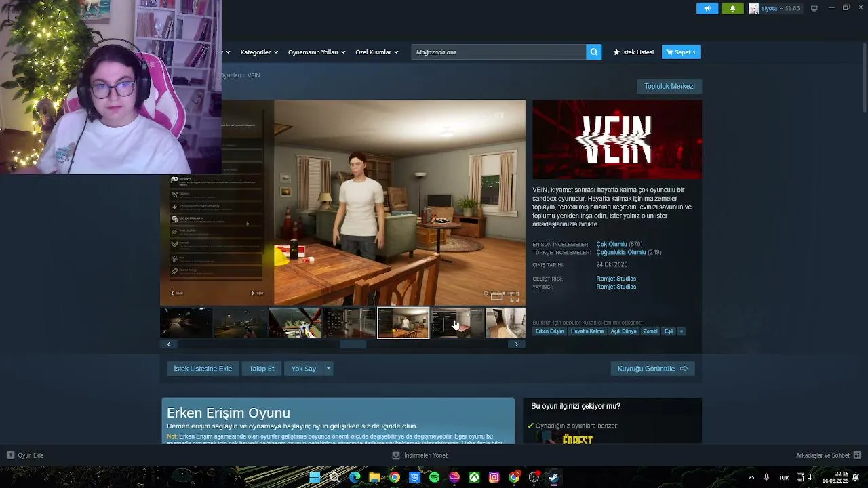868x488 pixels.
Task: Open the Ramjet Studios publisher link
Action: pos(616,287)
